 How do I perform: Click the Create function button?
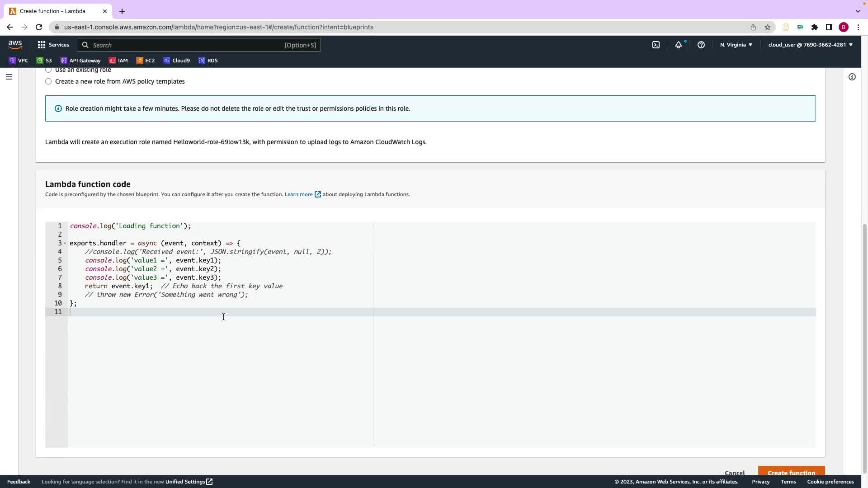point(791,472)
